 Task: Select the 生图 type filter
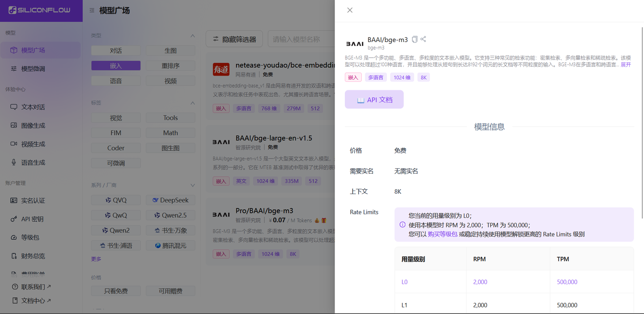170,51
